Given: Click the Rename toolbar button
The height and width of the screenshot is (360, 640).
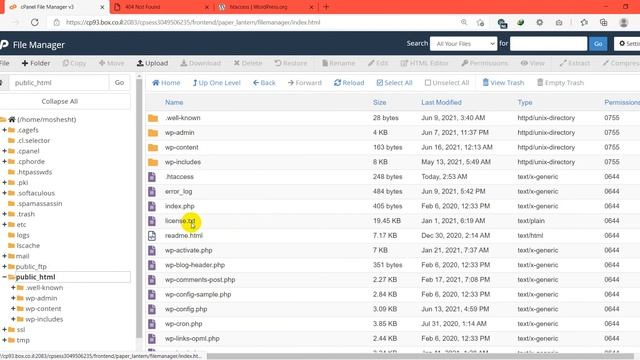Looking at the screenshot, I should (338, 63).
